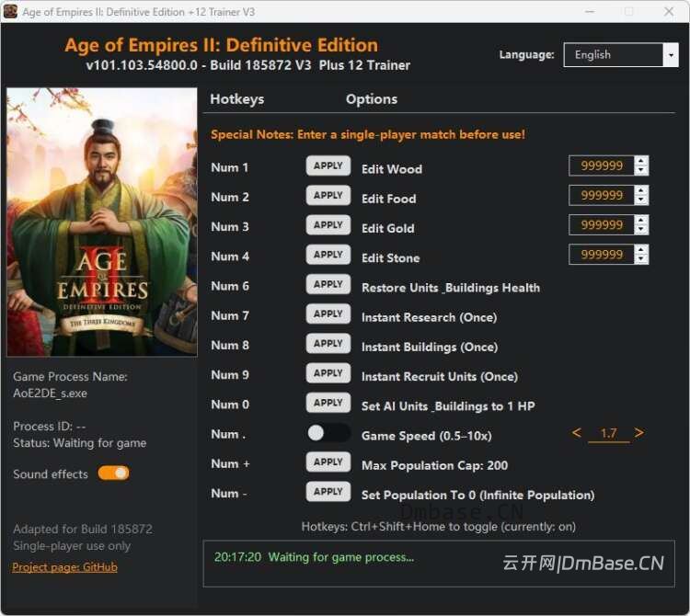Image resolution: width=690 pixels, height=616 pixels.
Task: Decrease game speed with left arrow
Action: pos(577,433)
